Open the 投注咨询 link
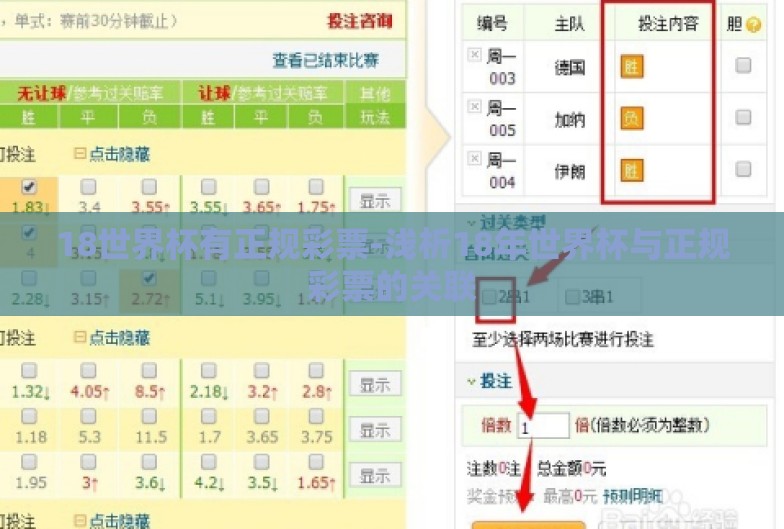The height and width of the screenshot is (529, 784). (x=360, y=21)
